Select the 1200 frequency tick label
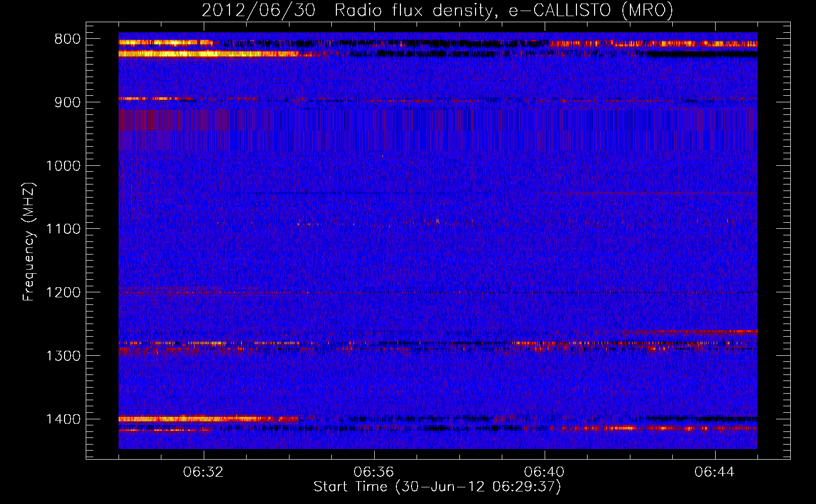The height and width of the screenshot is (504, 816). pyautogui.click(x=63, y=293)
